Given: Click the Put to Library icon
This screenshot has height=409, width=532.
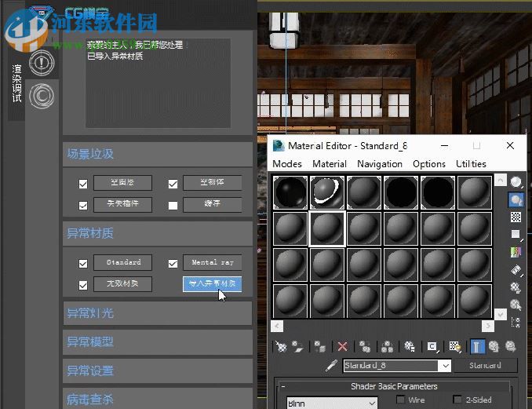Looking at the screenshot, I should pyautogui.click(x=410, y=346).
